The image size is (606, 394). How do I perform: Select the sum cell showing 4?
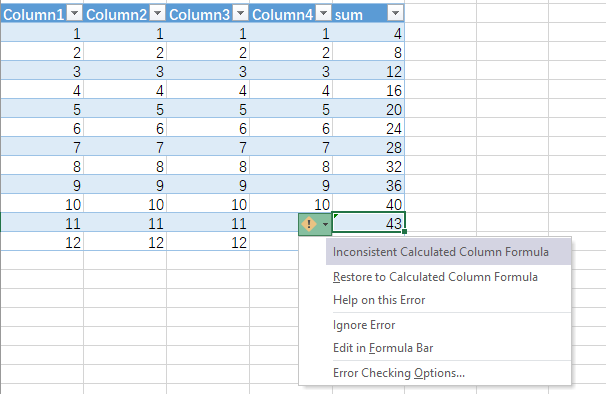(368, 33)
